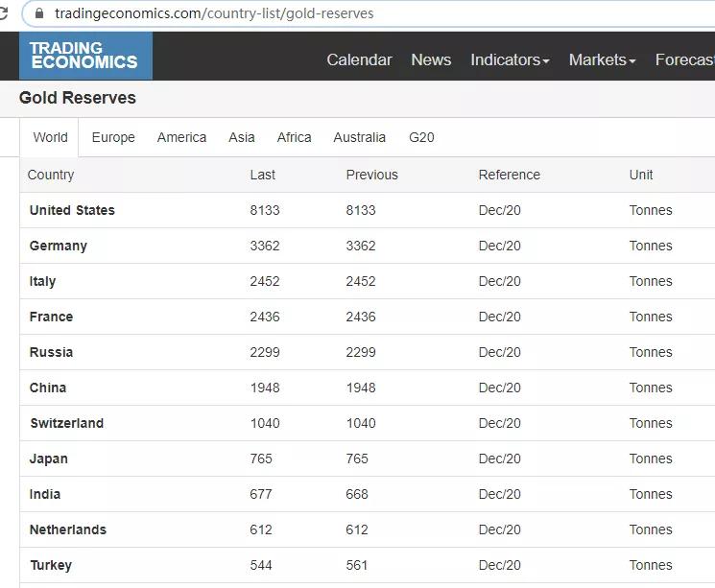The height and width of the screenshot is (588, 715).
Task: Click Italy Previous value 2452
Action: (x=361, y=281)
